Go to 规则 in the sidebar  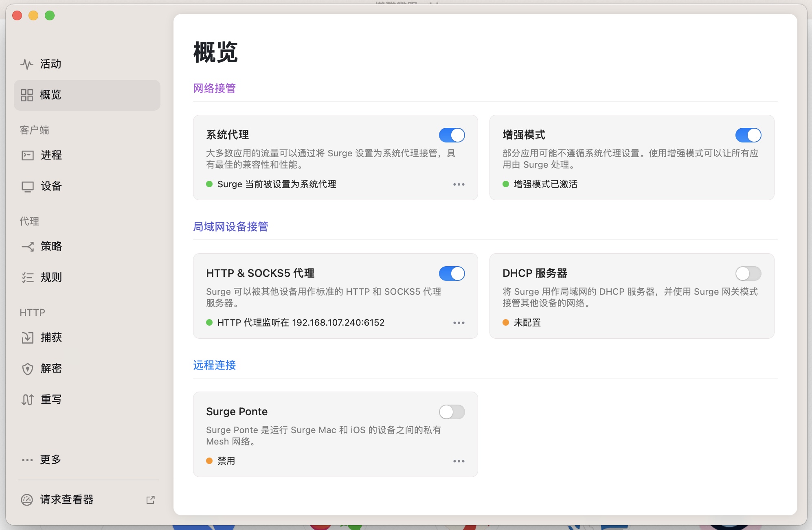coord(87,277)
